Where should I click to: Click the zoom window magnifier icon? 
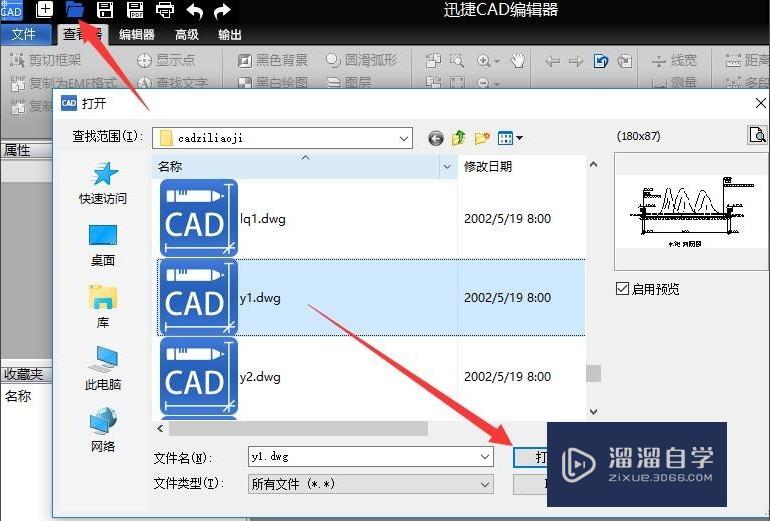457,61
